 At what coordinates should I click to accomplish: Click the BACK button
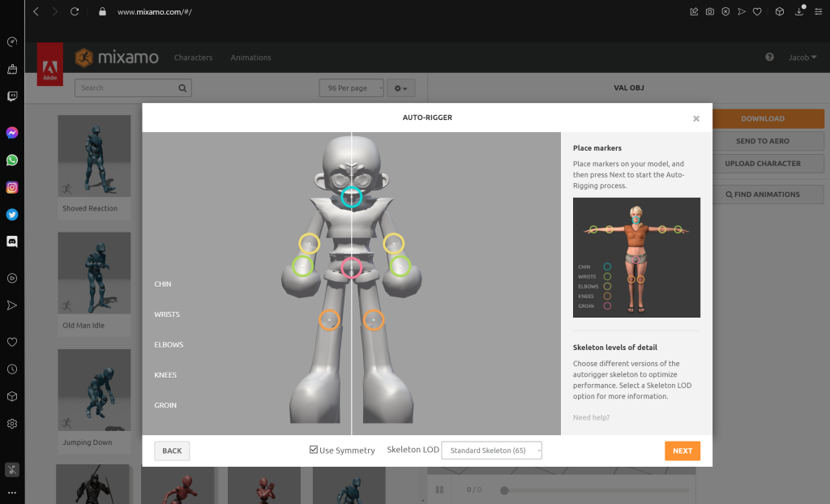172,451
